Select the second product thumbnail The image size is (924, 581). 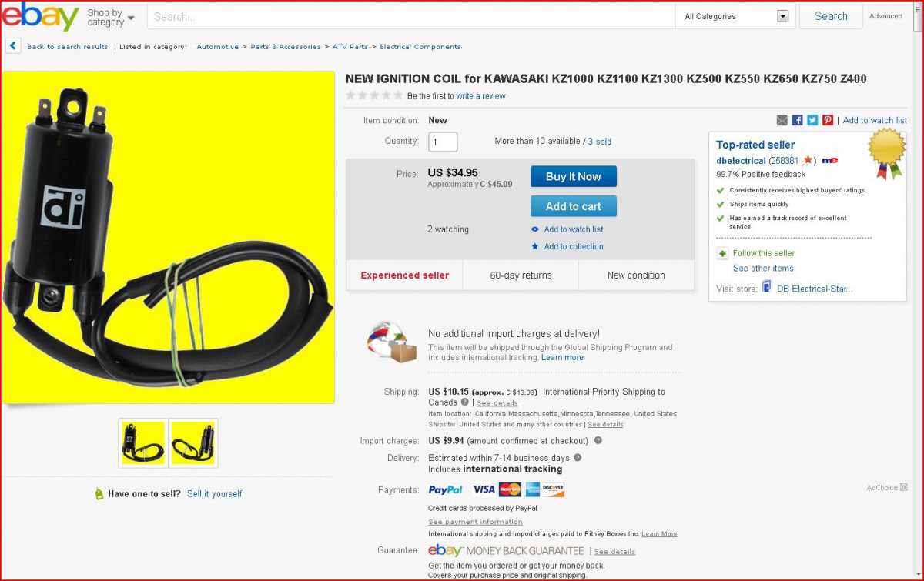pos(193,442)
